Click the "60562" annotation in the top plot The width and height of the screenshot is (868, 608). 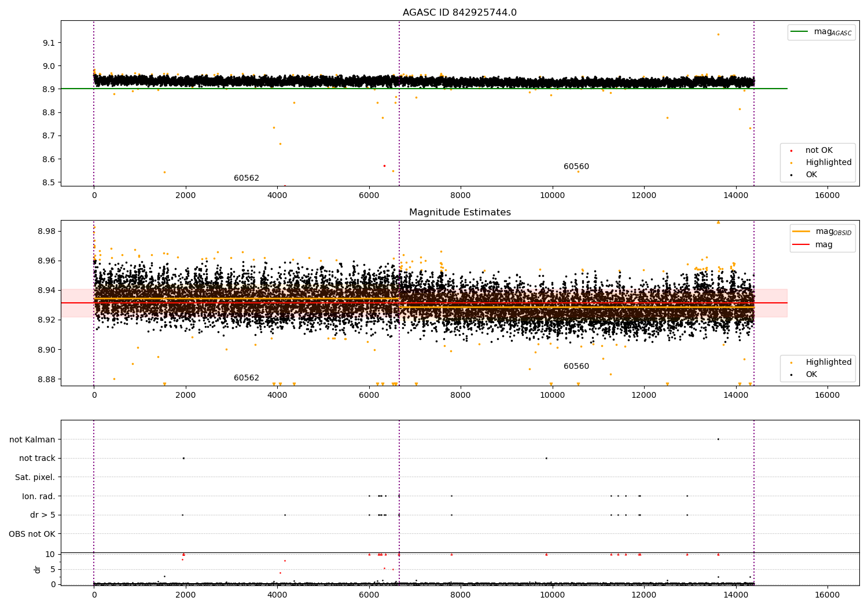pyautogui.click(x=247, y=178)
